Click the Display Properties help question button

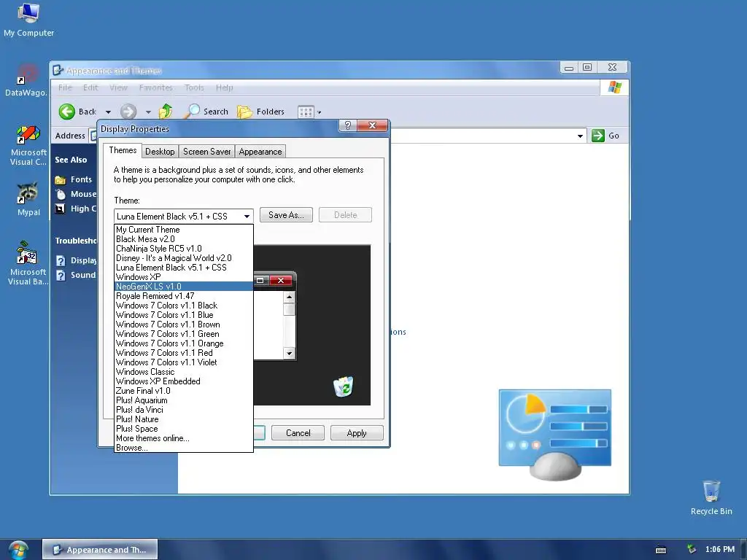click(348, 125)
